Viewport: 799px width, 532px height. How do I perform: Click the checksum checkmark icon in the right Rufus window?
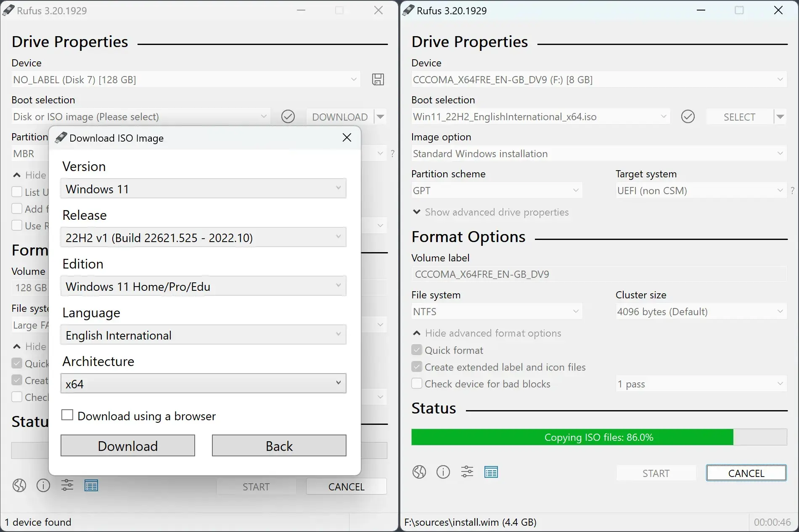click(688, 116)
